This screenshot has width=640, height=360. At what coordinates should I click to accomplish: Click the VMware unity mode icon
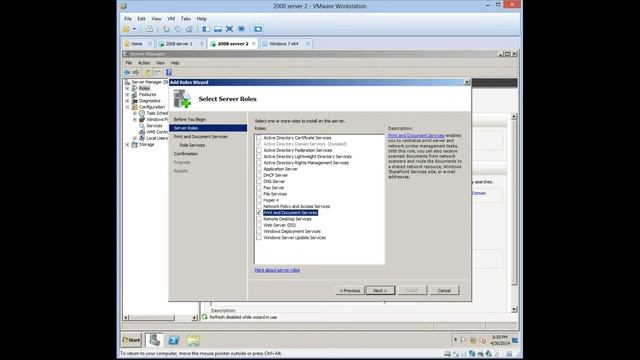pos(241,29)
